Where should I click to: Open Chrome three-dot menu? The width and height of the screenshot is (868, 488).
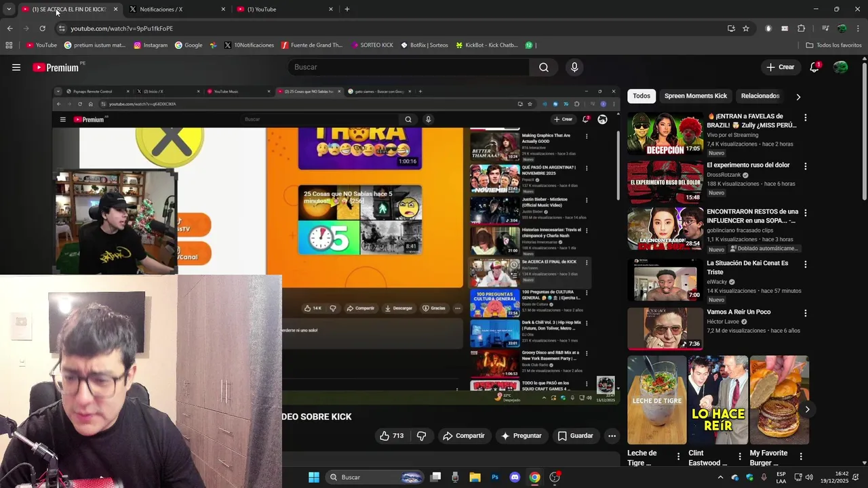[x=859, y=28]
